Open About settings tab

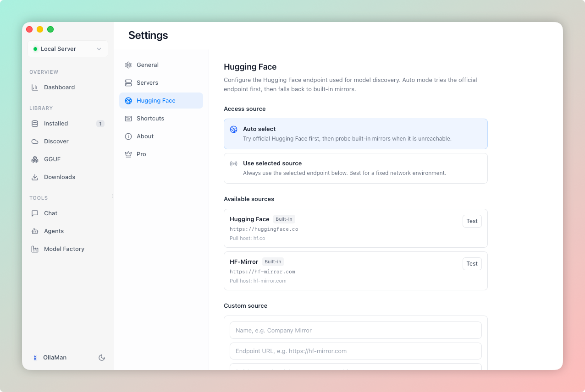(161, 136)
